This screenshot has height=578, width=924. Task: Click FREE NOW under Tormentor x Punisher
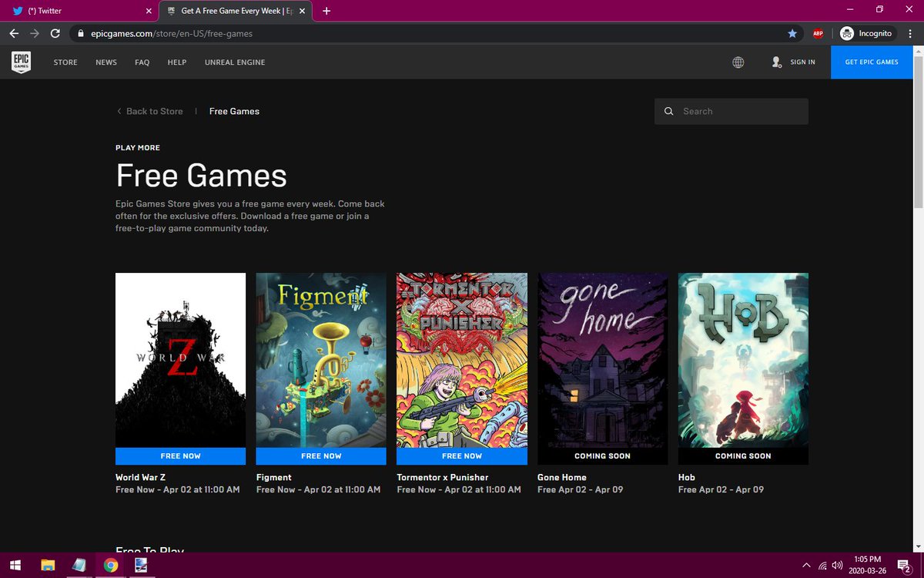pos(462,456)
